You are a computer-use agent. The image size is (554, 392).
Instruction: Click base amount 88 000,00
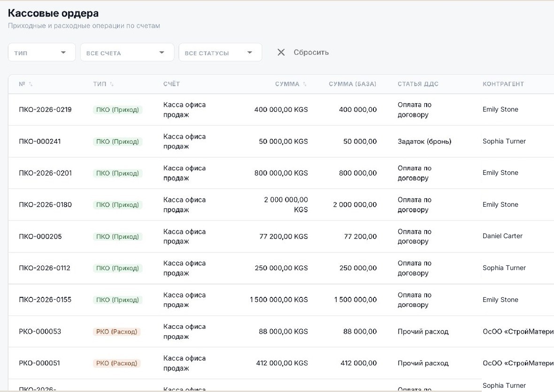pos(360,332)
